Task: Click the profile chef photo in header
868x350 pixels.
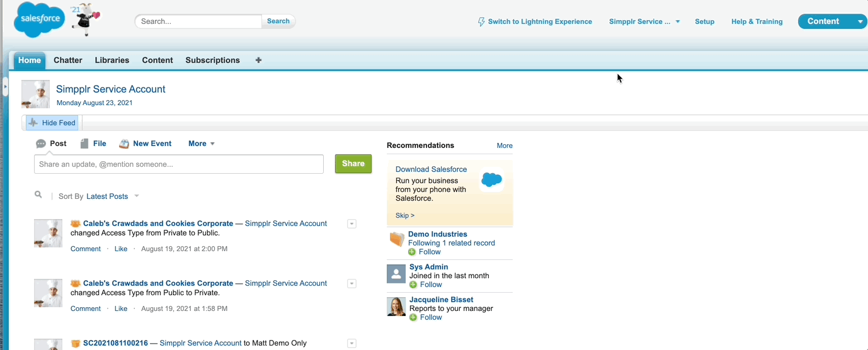Action: tap(35, 94)
